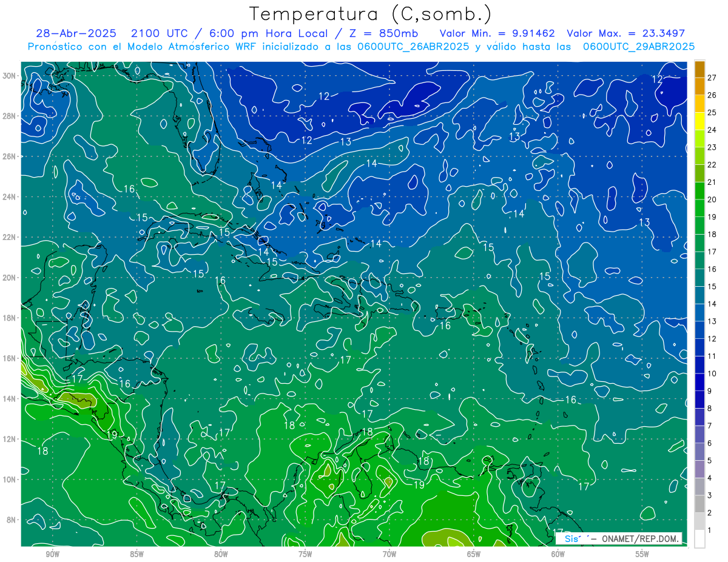Click the colour scale label '10'
This screenshot has width=728, height=562.
[712, 373]
